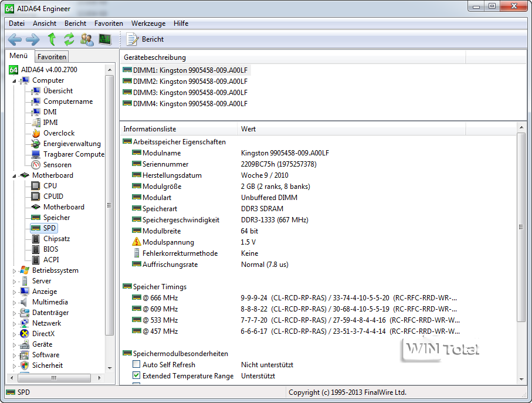This screenshot has width=532, height=403.
Task: Open the Hilfe menu
Action: [x=181, y=23]
